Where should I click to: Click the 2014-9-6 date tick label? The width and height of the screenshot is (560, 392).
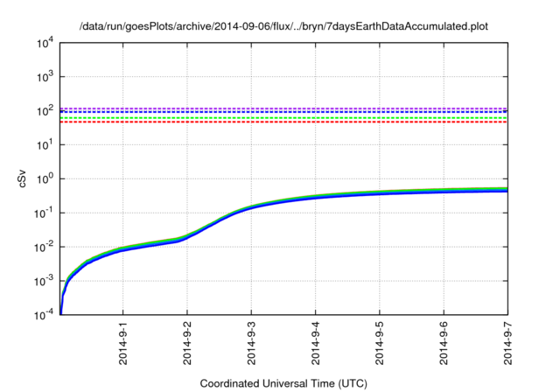[444, 343]
